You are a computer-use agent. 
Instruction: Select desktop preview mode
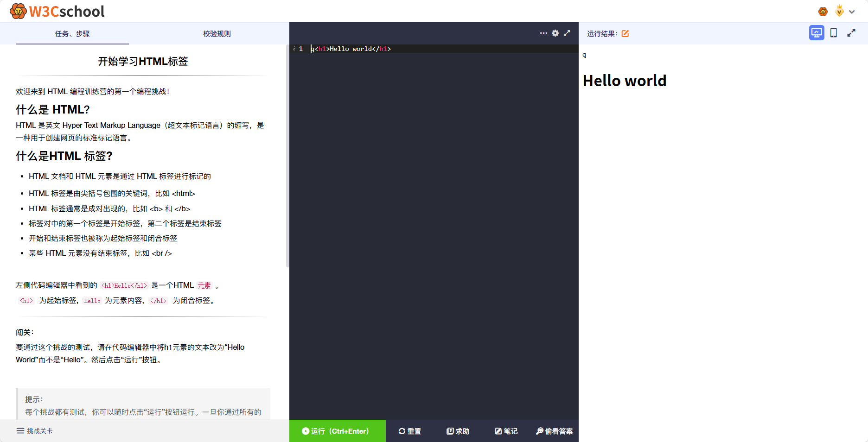817,33
